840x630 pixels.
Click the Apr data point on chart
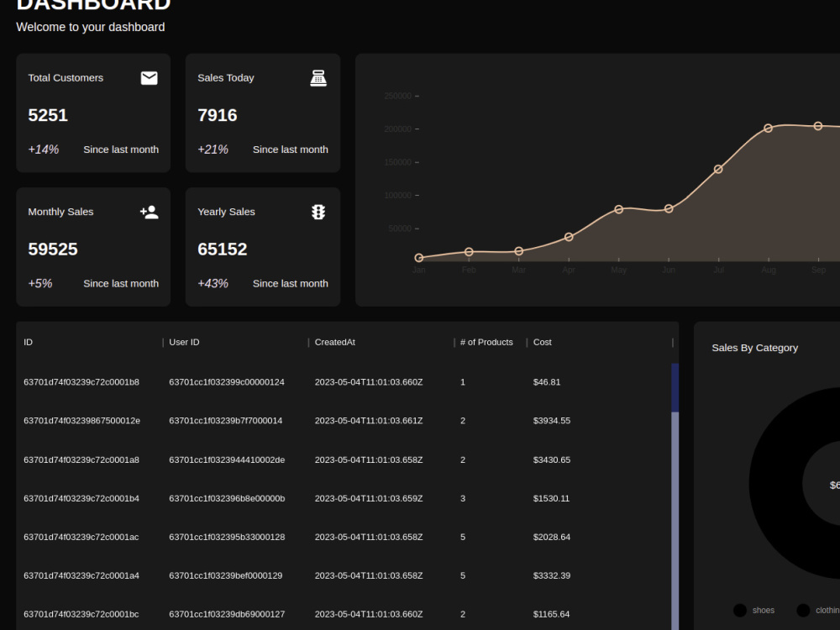pyautogui.click(x=569, y=237)
